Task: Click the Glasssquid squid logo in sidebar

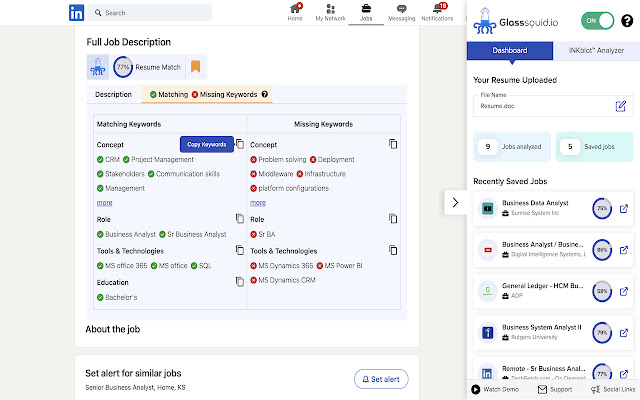Action: click(484, 21)
